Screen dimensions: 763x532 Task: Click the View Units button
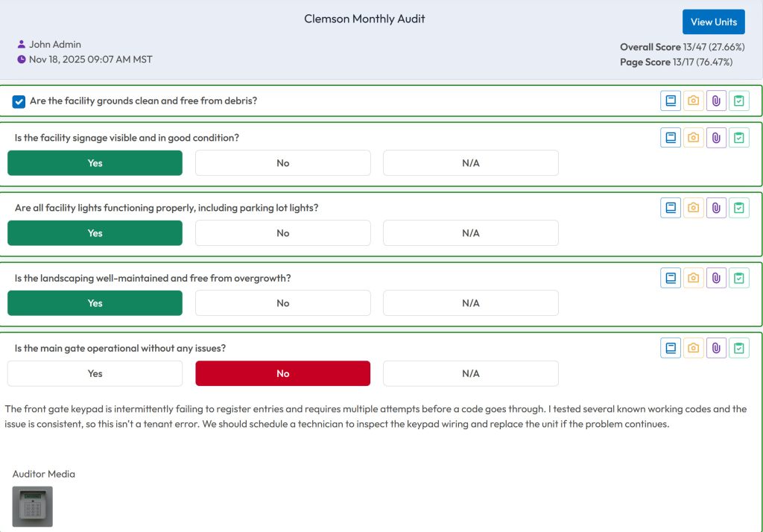(x=713, y=22)
